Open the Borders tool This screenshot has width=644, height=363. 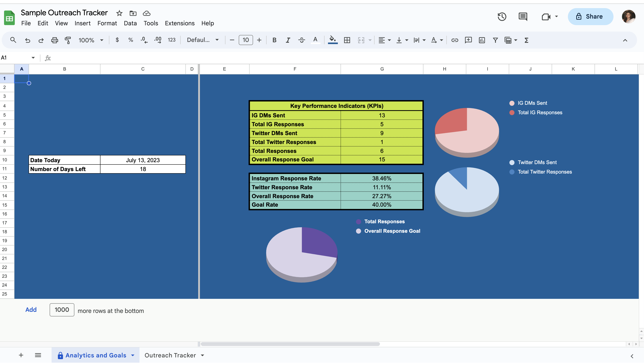click(x=347, y=40)
